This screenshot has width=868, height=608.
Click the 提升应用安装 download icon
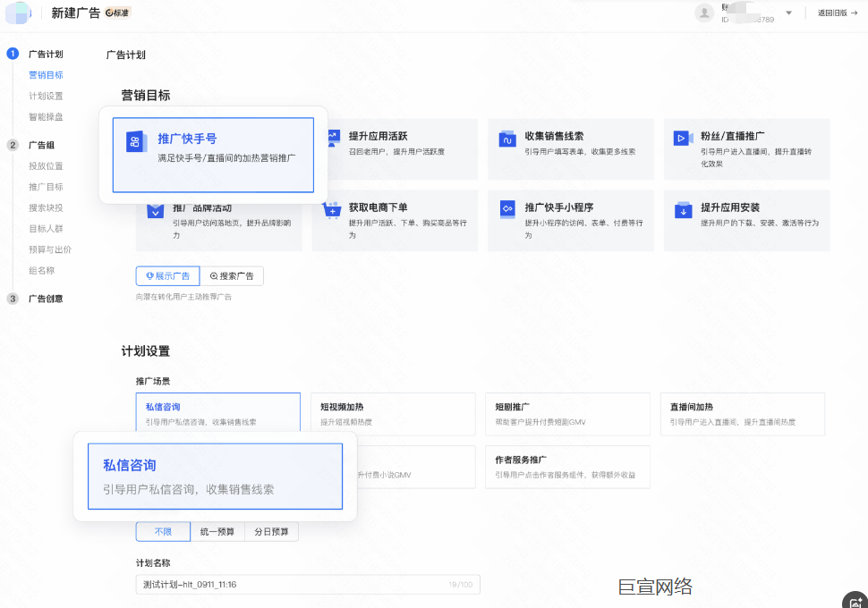[683, 210]
